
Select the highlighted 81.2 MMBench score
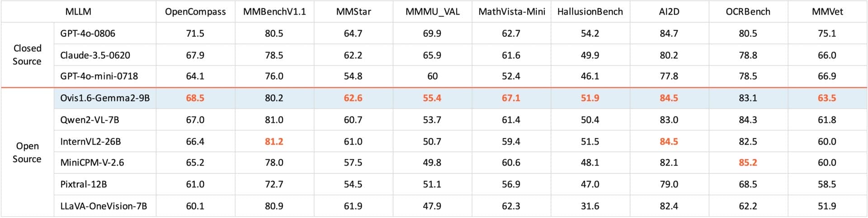274,141
